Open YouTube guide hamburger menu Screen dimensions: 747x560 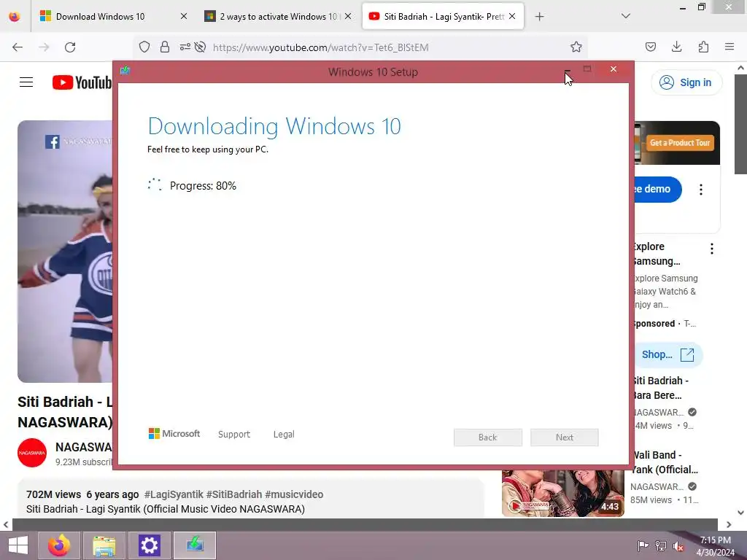coord(26,82)
